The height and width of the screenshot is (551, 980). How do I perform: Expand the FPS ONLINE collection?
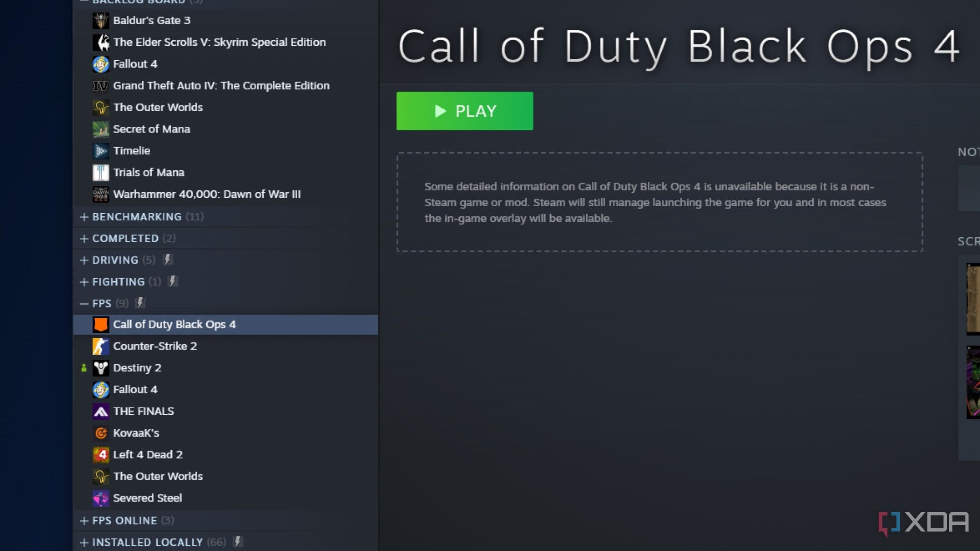pyautogui.click(x=84, y=521)
